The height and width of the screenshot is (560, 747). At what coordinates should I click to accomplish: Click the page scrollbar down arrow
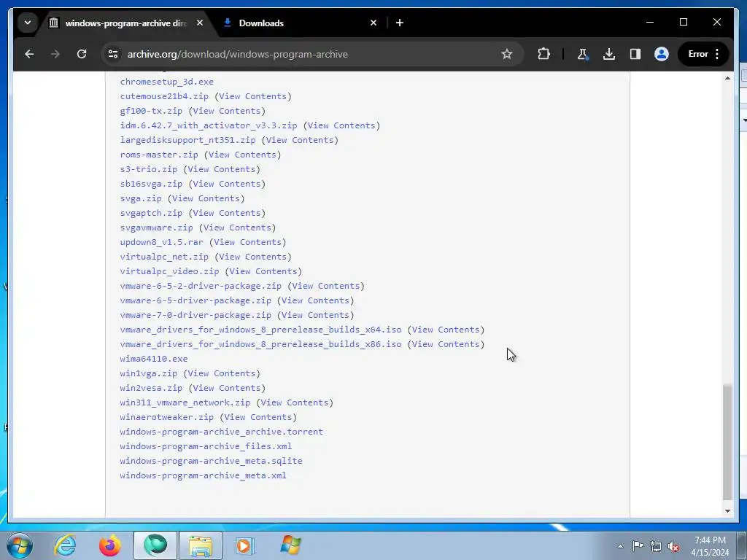click(727, 511)
